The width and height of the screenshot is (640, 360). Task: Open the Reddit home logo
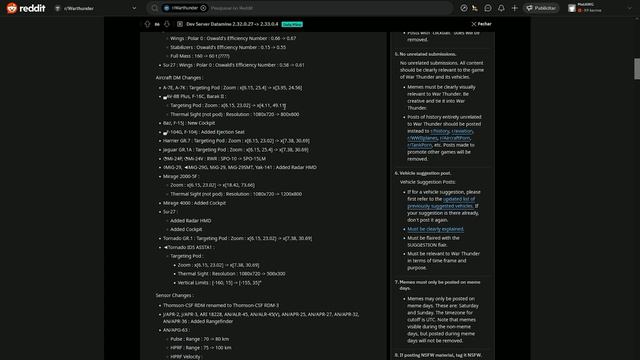point(26,8)
